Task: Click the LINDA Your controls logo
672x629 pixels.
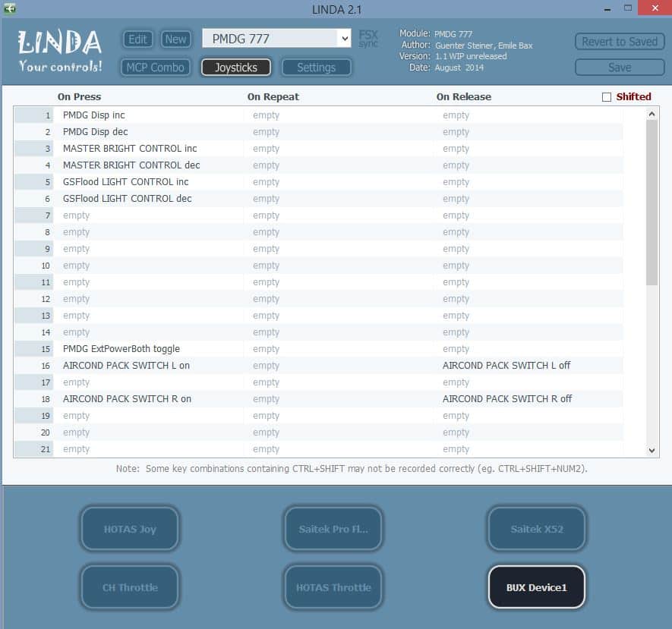Action: click(x=60, y=52)
